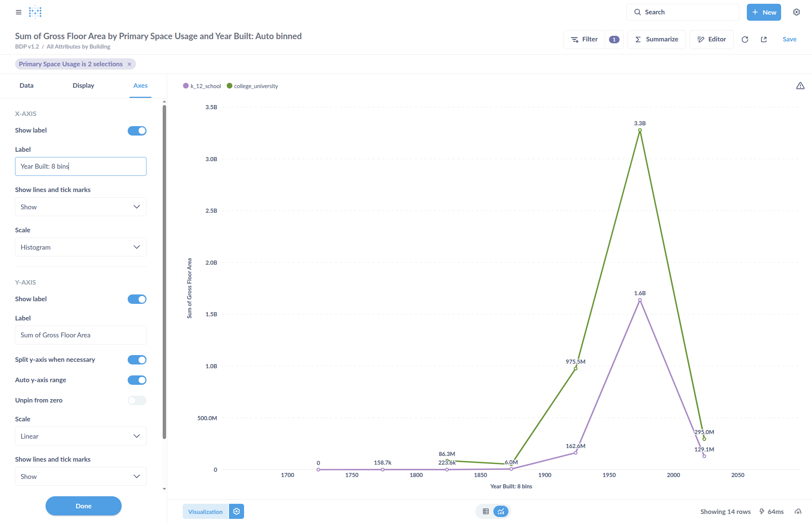Open the hamburger sidebar menu

click(18, 12)
